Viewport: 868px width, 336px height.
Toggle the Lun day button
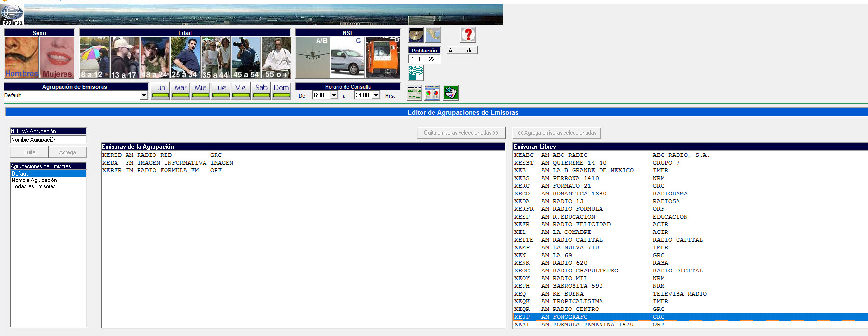coord(160,91)
